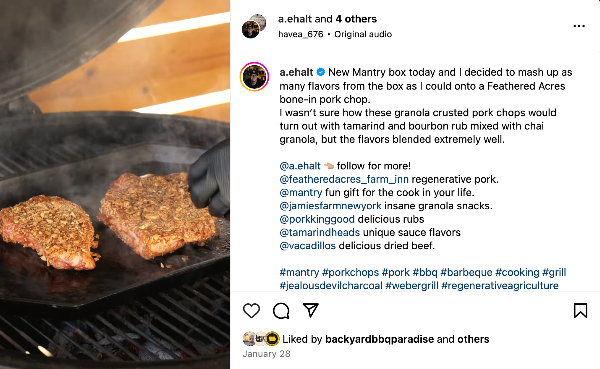
Task: Open comments via speech bubble icon
Action: 281,311
